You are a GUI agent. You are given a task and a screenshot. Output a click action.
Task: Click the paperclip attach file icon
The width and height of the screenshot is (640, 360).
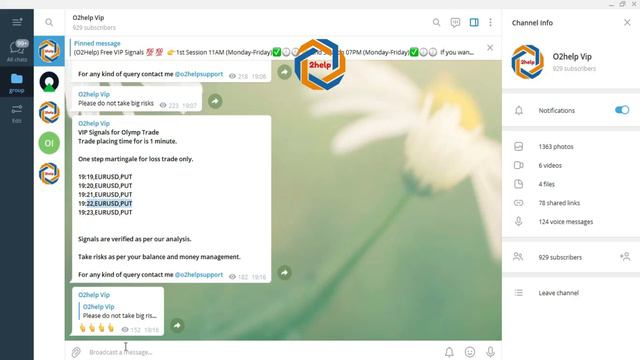[76, 352]
